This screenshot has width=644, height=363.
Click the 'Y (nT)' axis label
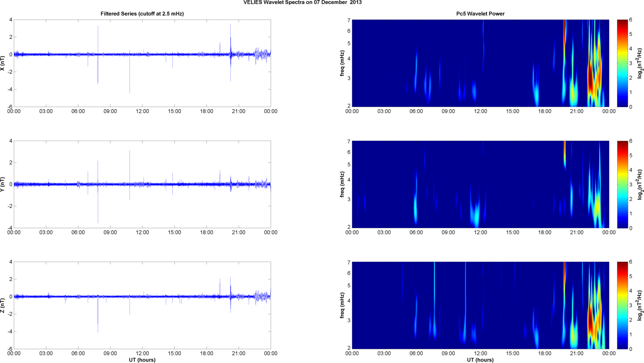point(3,184)
